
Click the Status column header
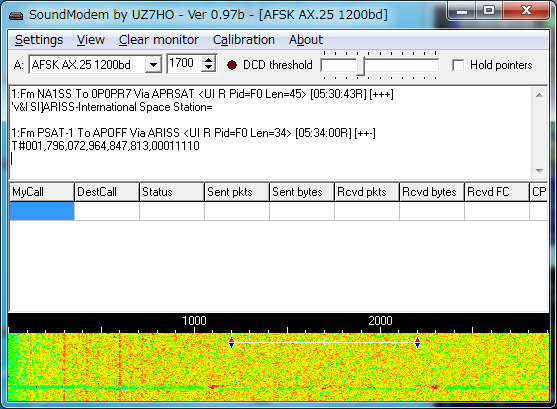(172, 192)
